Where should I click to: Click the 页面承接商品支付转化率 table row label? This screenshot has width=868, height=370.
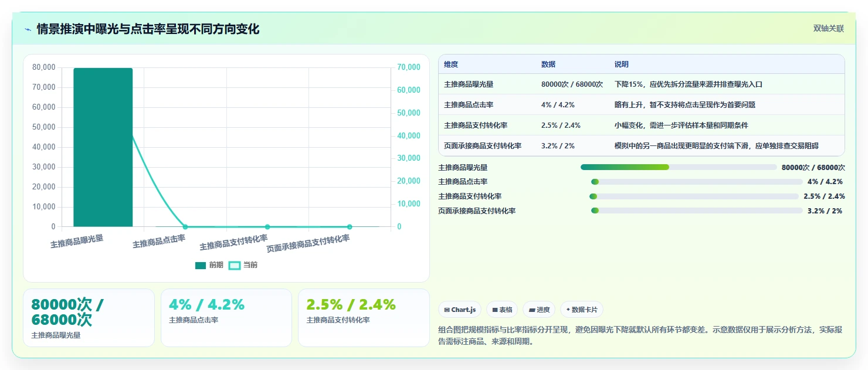pos(483,146)
